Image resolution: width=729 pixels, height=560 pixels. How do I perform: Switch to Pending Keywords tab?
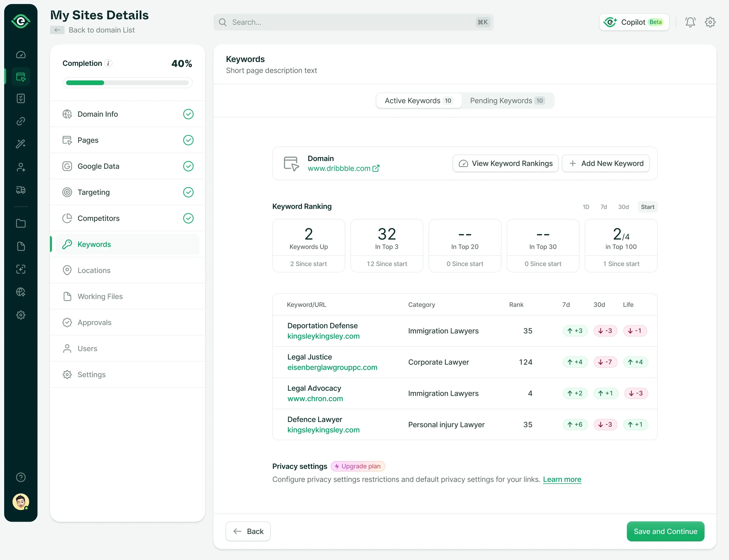pyautogui.click(x=507, y=101)
